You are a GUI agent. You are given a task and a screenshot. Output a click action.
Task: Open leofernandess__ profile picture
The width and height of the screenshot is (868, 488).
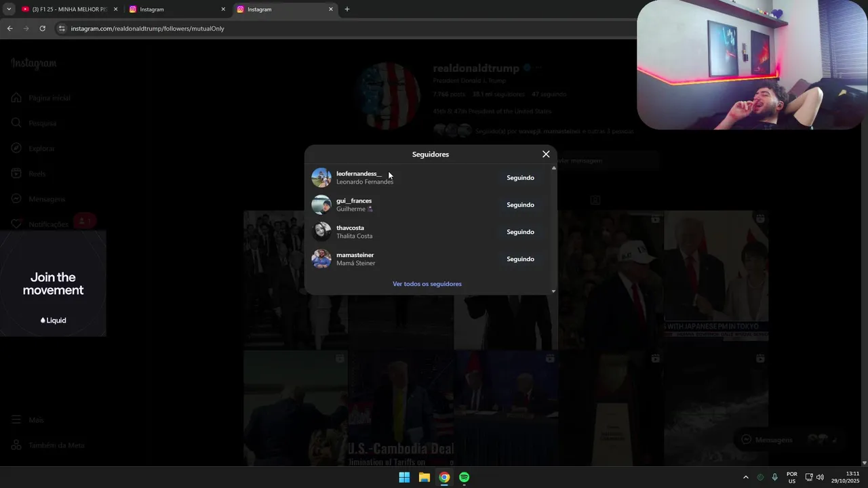321,178
